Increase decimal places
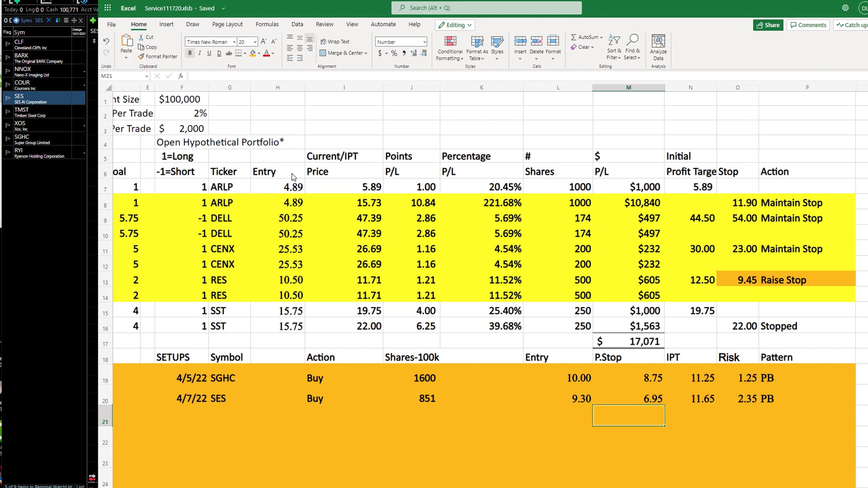Viewport: 868px width, 488px height. (x=414, y=53)
